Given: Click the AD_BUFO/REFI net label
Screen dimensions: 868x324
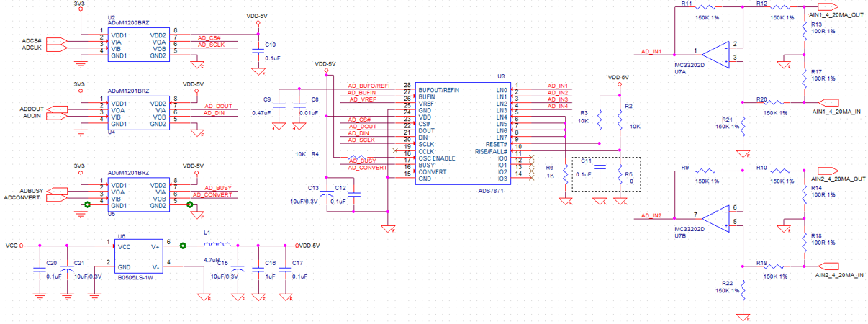Looking at the screenshot, I should [369, 86].
